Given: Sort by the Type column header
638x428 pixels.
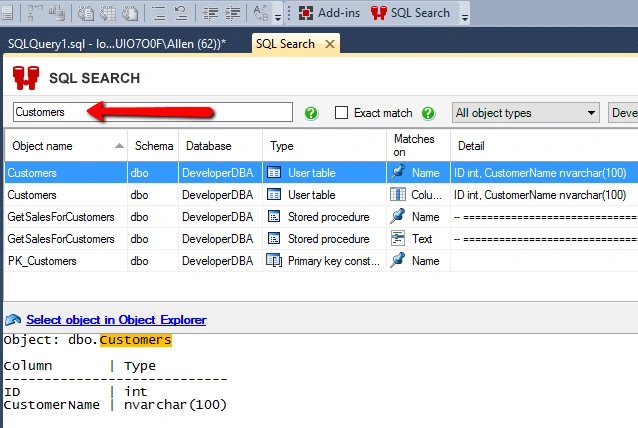Looking at the screenshot, I should tap(324, 146).
